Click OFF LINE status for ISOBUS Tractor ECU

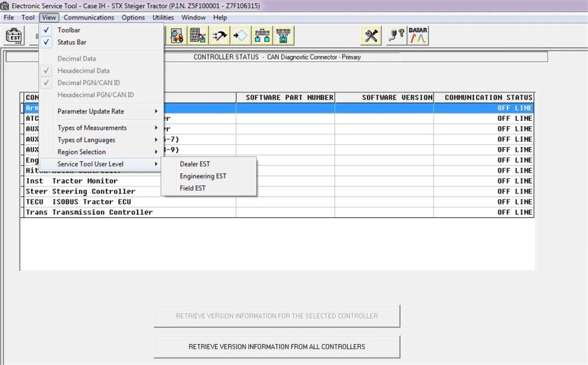(x=515, y=202)
